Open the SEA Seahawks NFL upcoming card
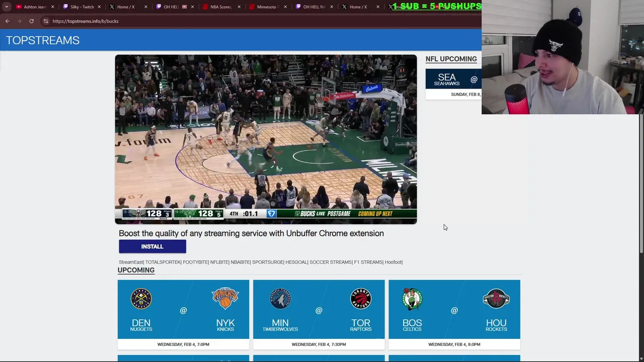The width and height of the screenshot is (644, 362). click(x=453, y=83)
